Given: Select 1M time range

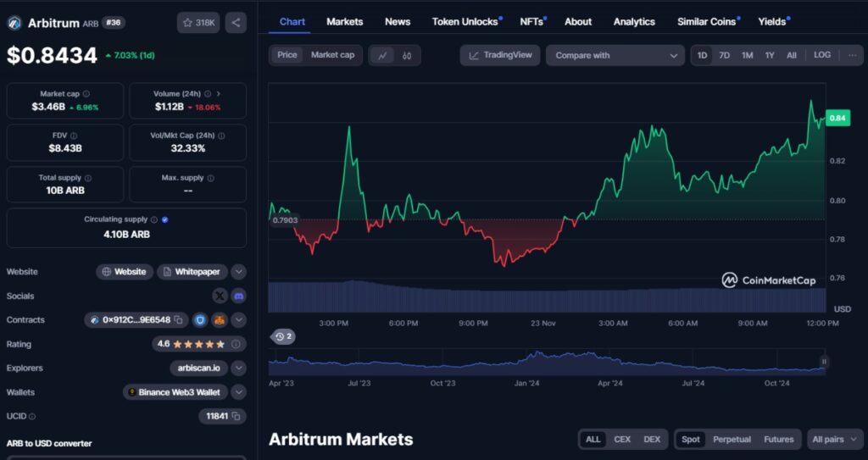Looking at the screenshot, I should [x=748, y=55].
